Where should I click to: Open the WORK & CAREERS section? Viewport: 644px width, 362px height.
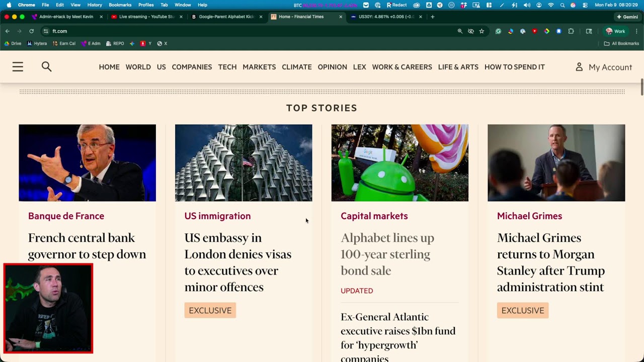click(402, 67)
